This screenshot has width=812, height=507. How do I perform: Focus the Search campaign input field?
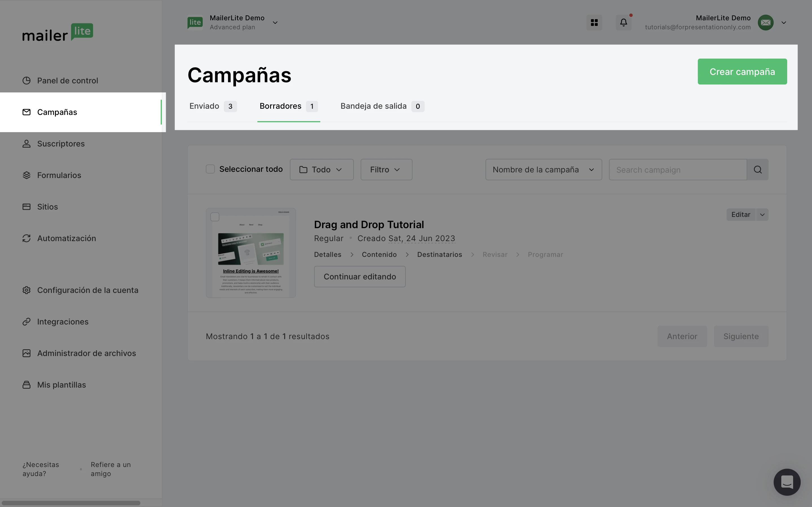(x=678, y=170)
